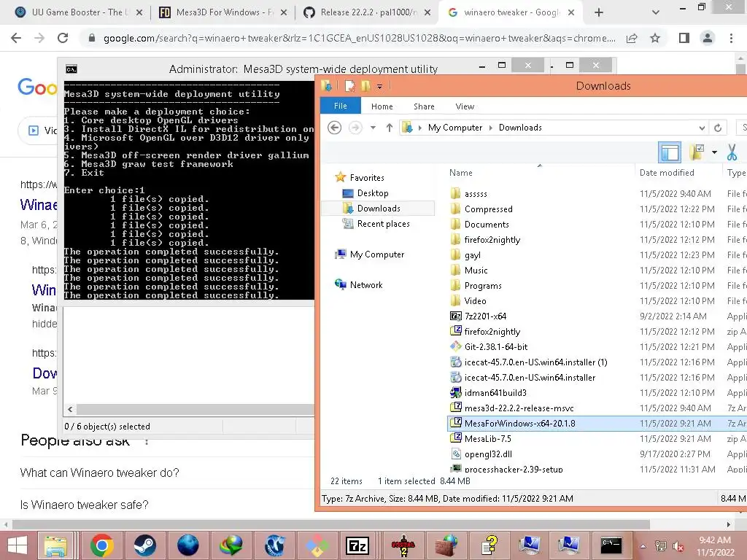Show hidden system tray icons

[643, 546]
